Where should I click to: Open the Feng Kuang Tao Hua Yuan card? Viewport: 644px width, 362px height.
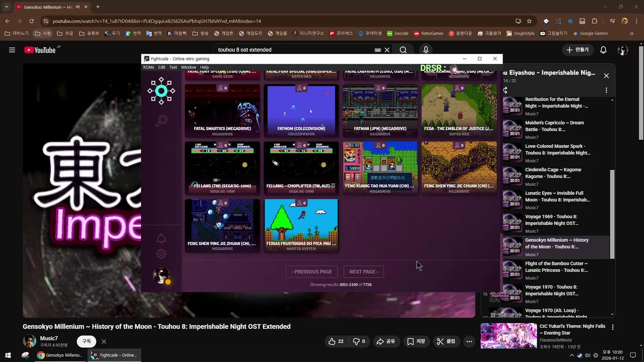[x=380, y=168]
